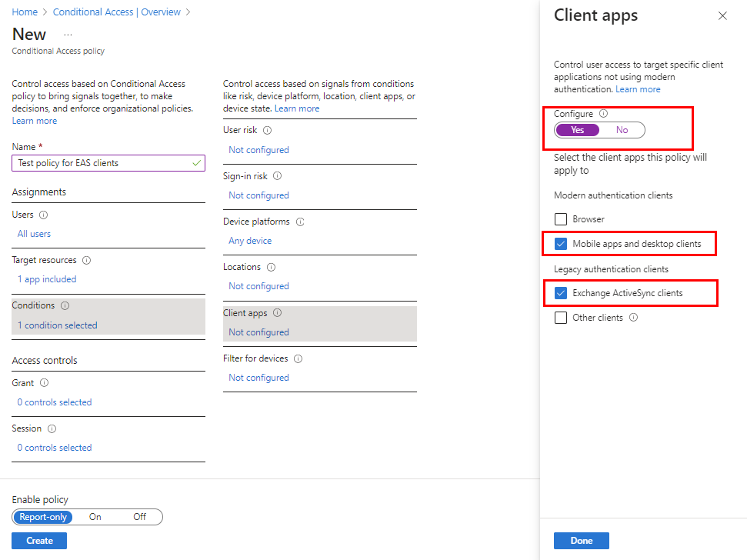
Task: Click the Create button
Action: point(39,541)
